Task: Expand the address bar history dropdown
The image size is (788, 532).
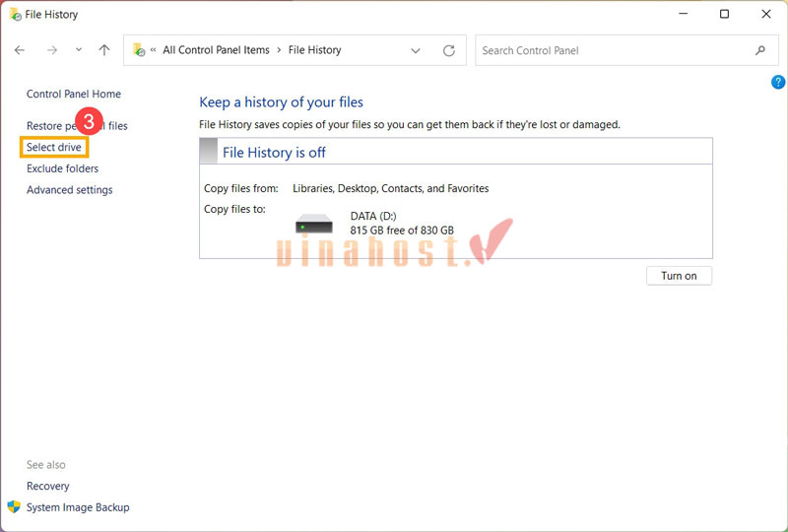Action: coord(416,50)
